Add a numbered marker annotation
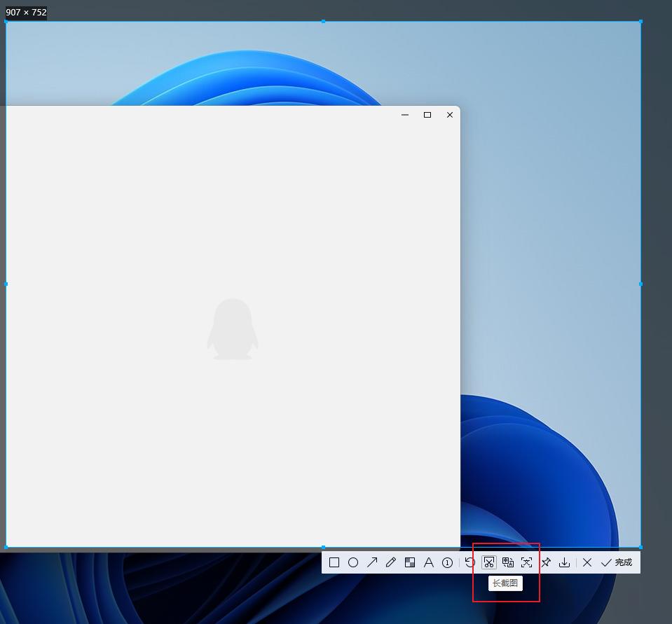 tap(447, 562)
